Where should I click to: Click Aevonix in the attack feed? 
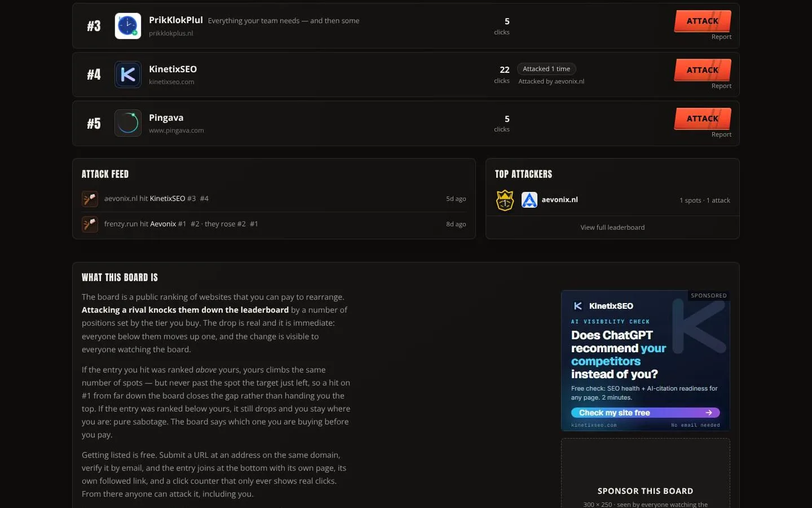[x=163, y=224]
